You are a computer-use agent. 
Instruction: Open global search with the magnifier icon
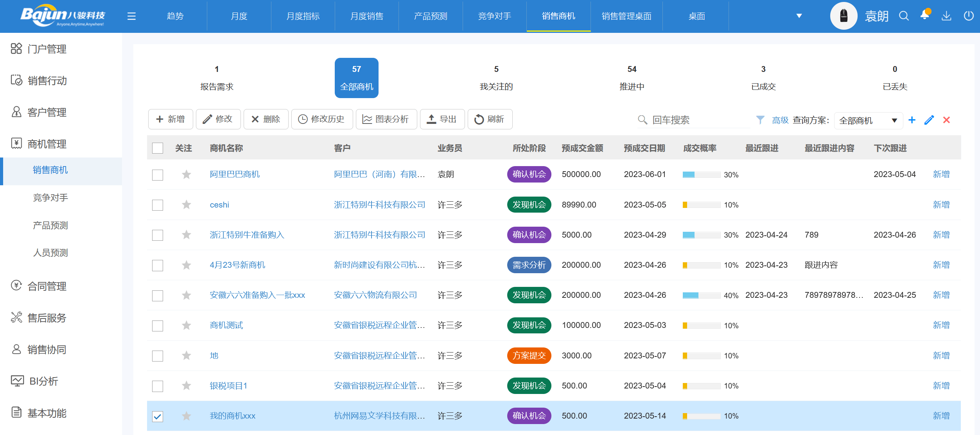[904, 16]
